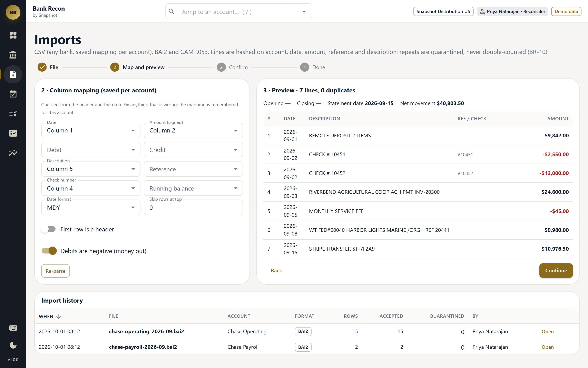The width and height of the screenshot is (588, 368).
Task: Click the Demo data badge
Action: pyautogui.click(x=566, y=11)
